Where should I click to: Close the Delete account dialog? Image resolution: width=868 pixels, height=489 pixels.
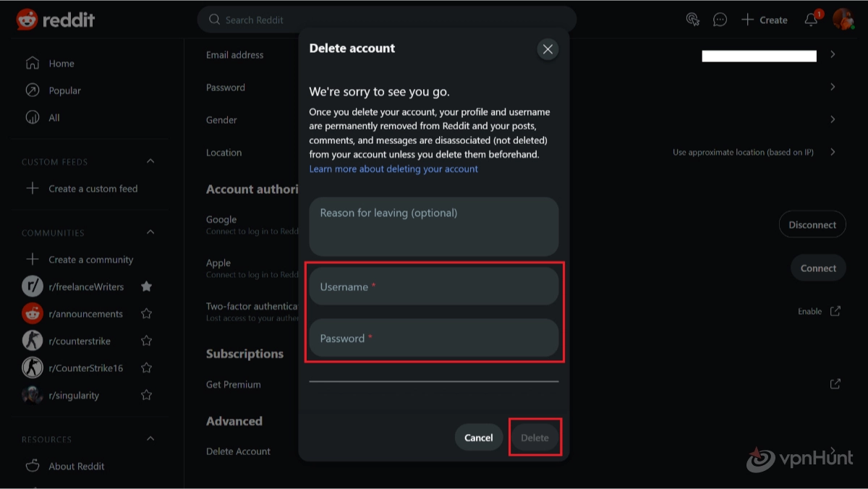[x=548, y=49]
